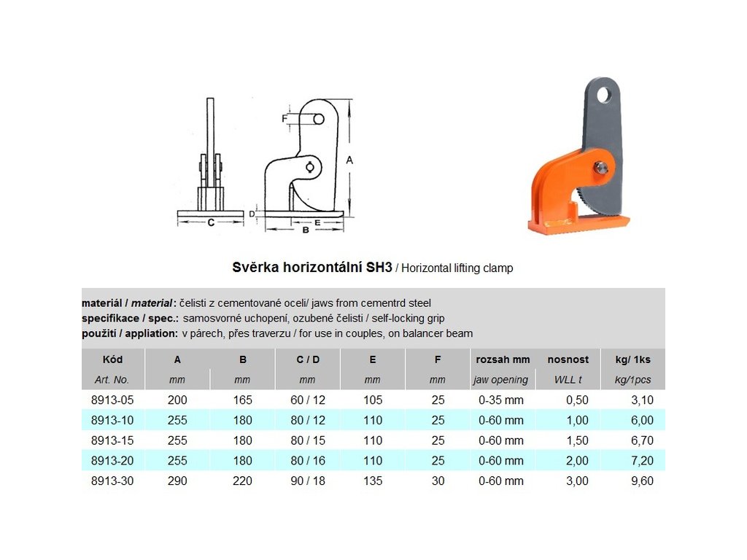Click the 'WLL t' subheader
747x560 pixels.
(568, 380)
